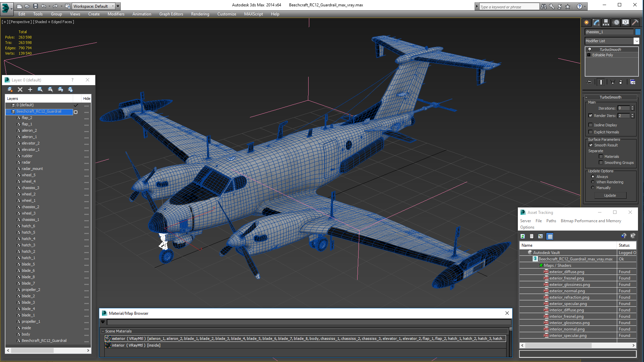Image resolution: width=644 pixels, height=362 pixels.
Task: Toggle TurboSmooth lightbulb in modifier stack
Action: [589, 50]
